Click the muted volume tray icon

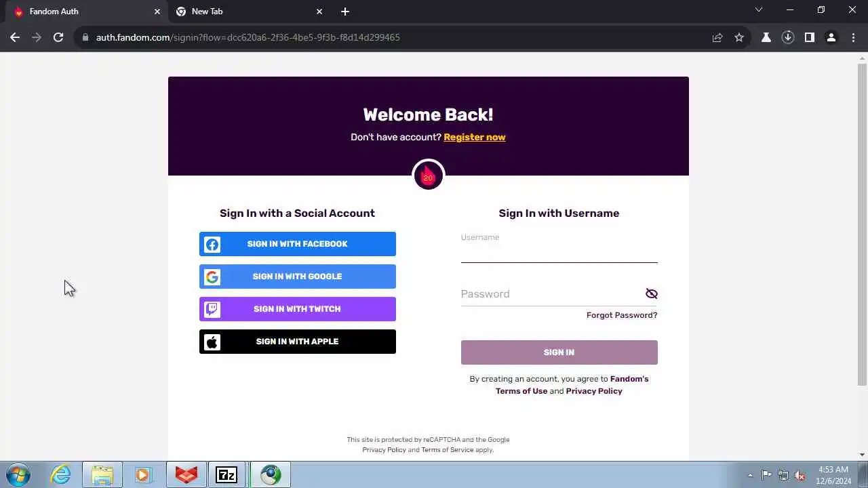point(800,475)
